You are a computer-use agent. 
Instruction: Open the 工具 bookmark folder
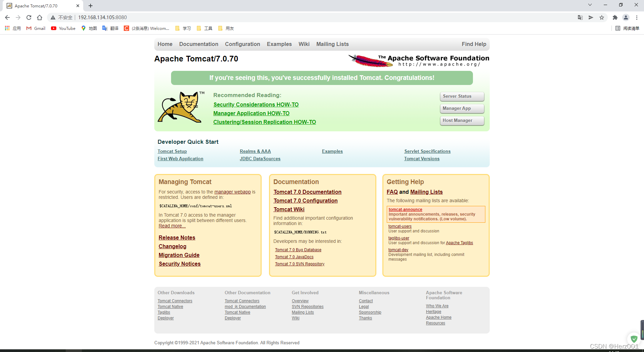[205, 28]
